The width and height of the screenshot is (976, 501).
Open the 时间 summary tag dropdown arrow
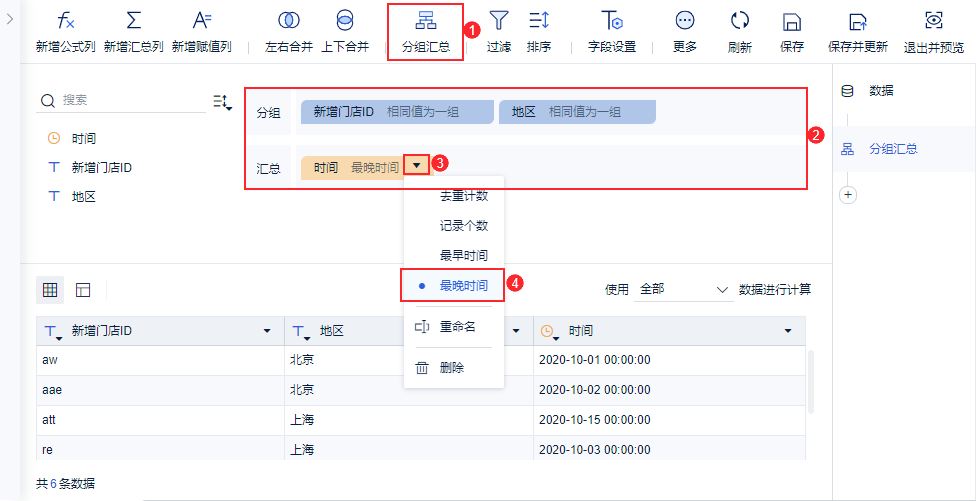(x=417, y=164)
